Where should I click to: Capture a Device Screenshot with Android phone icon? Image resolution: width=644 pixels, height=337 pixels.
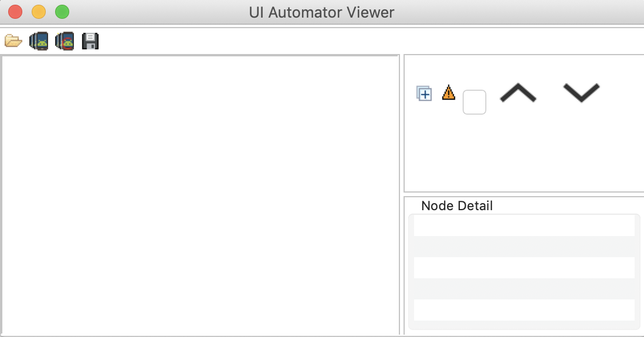[x=39, y=41]
